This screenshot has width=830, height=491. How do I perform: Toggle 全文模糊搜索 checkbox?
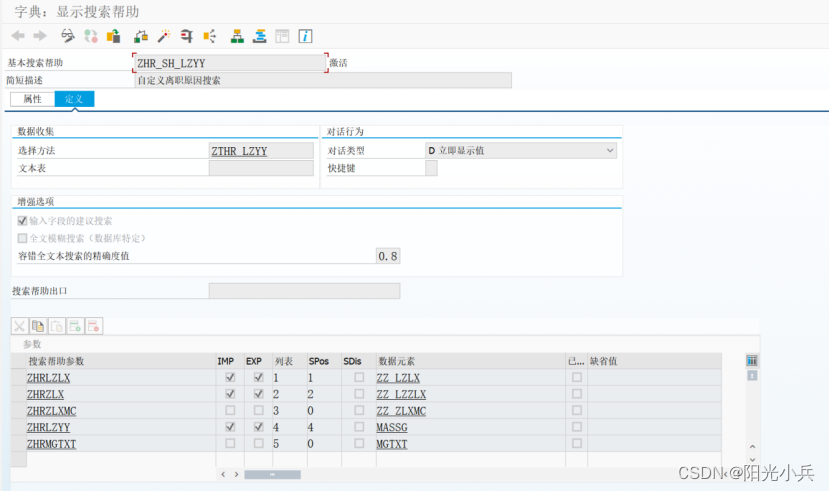point(22,238)
